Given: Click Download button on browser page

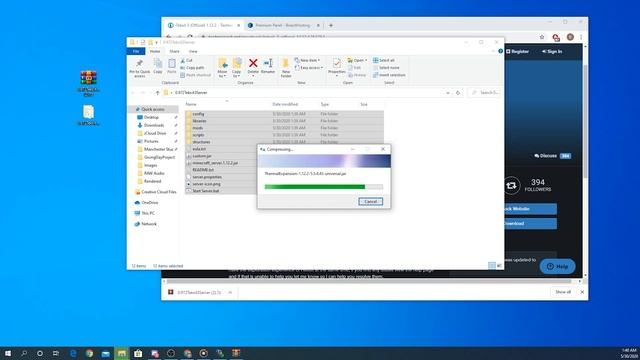Looking at the screenshot, I should click(530, 224).
